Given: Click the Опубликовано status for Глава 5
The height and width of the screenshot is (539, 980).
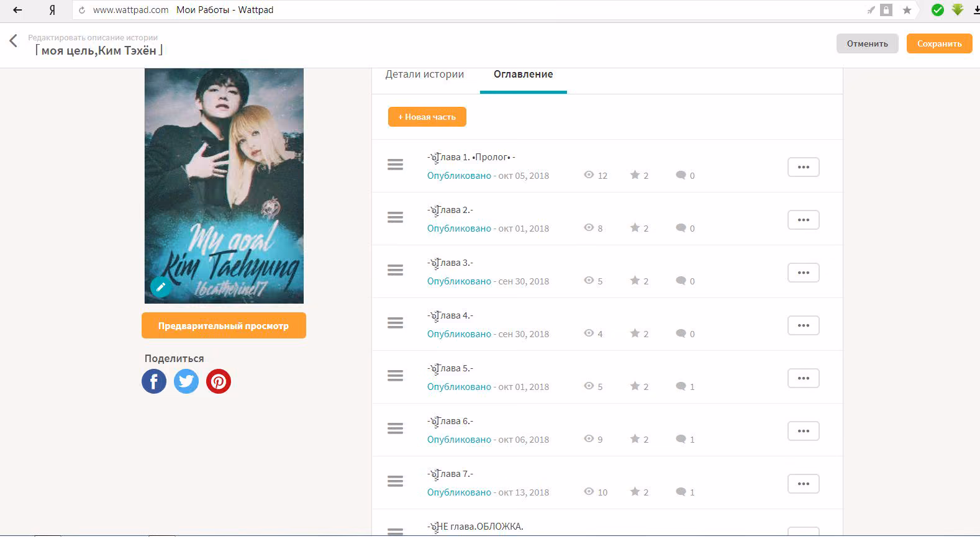Looking at the screenshot, I should point(459,387).
